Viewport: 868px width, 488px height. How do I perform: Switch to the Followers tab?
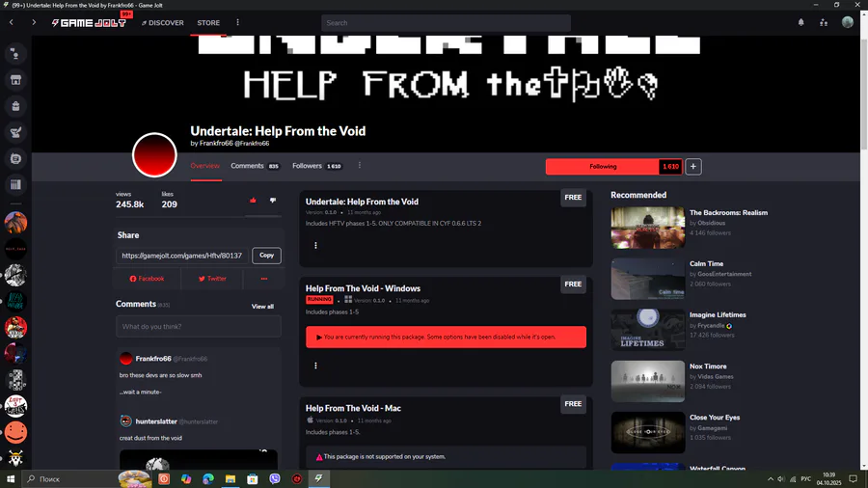coord(317,166)
